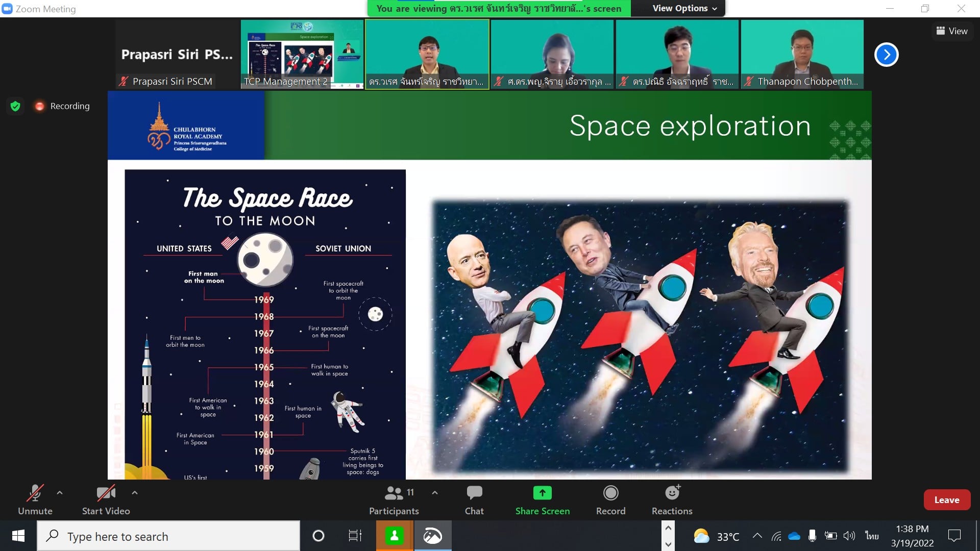Expand video options arrow next to Start Video
Image resolution: width=980 pixels, height=551 pixels.
(x=135, y=493)
